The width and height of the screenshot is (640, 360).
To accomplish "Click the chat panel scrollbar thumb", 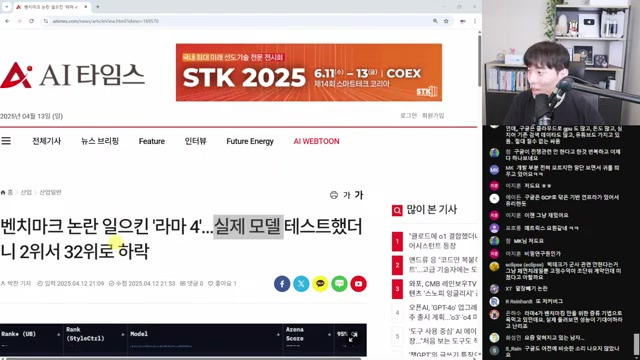I will click(x=636, y=344).
